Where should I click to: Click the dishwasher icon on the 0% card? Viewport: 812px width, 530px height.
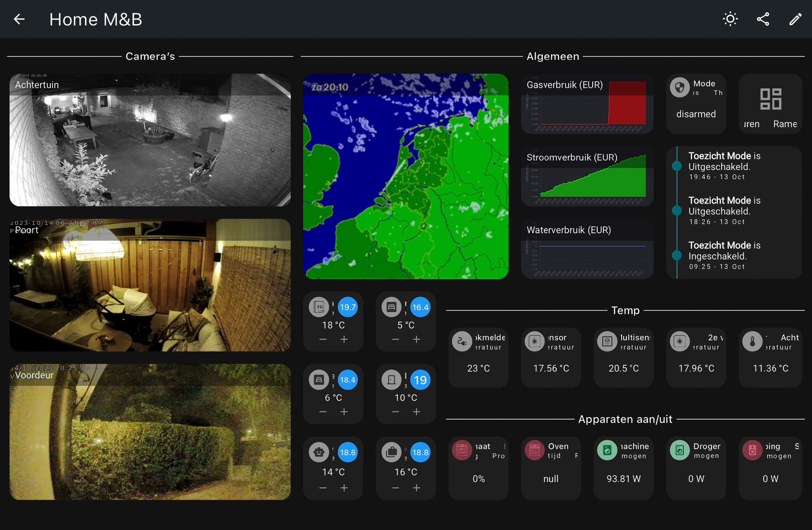point(462,450)
